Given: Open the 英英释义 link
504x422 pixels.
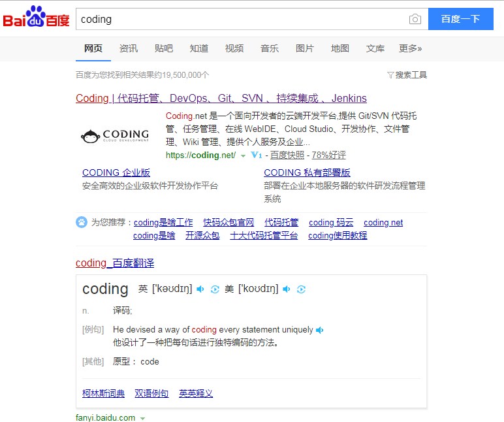Looking at the screenshot, I should (196, 393).
